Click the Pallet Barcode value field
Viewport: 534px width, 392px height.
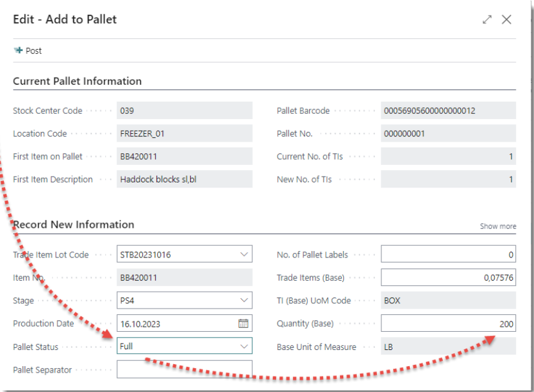(x=447, y=111)
